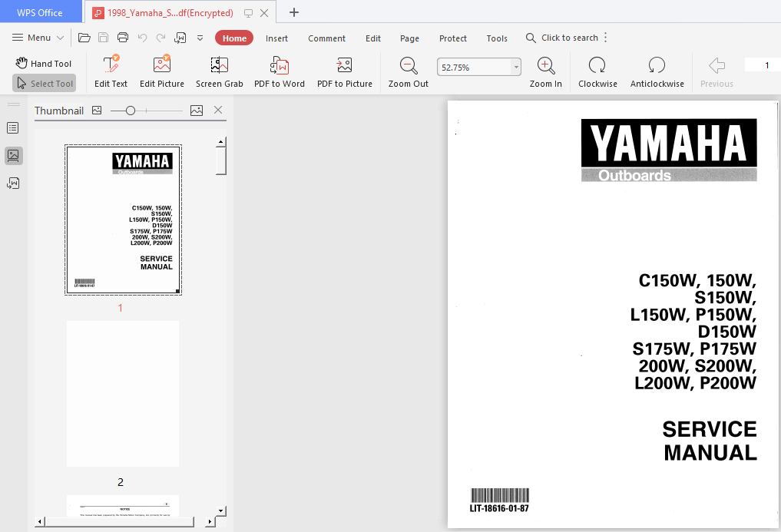Close the Thumbnail panel
This screenshot has height=532, width=781.
(218, 110)
